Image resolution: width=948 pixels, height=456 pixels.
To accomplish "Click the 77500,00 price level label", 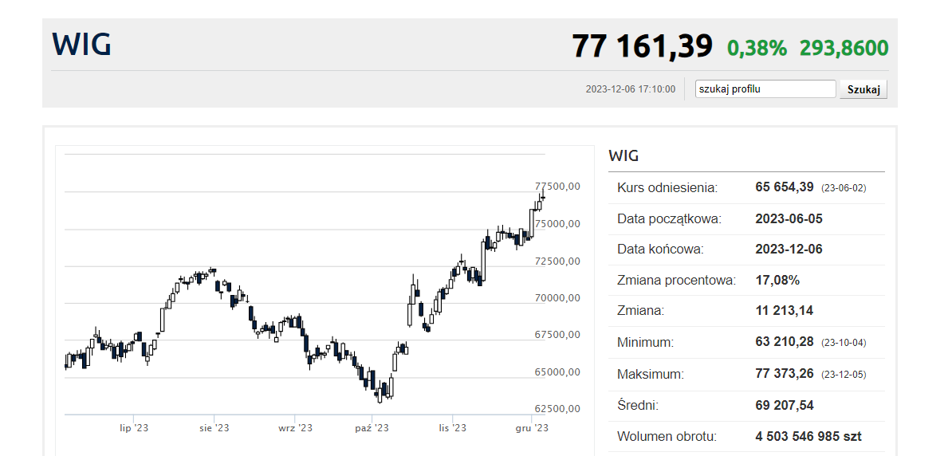I will (557, 186).
